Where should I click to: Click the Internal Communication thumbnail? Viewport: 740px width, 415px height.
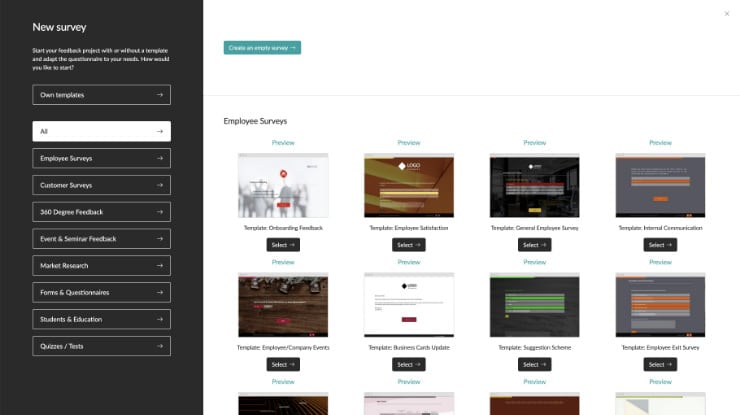tap(660, 186)
